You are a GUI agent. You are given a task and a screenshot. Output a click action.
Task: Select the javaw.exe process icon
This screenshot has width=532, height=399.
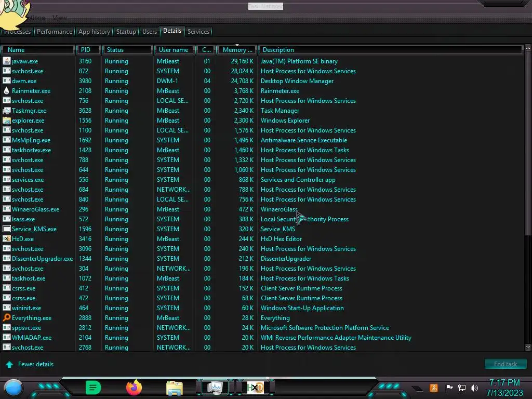click(6, 61)
